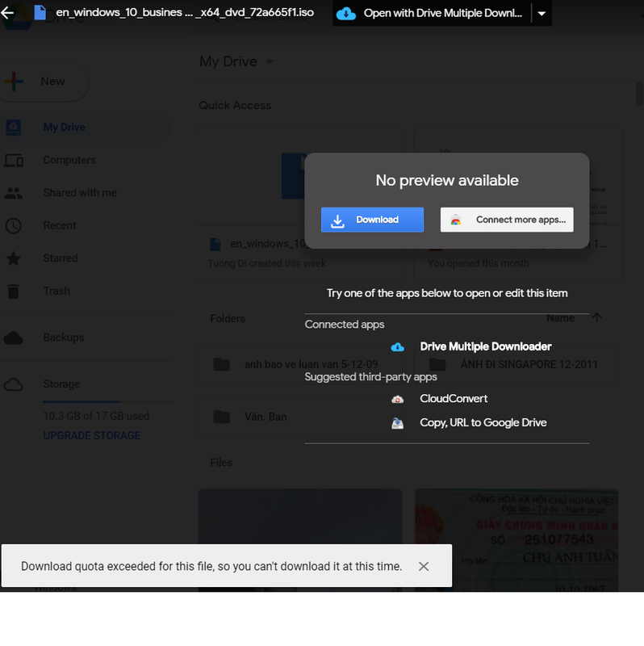Open with Drive Multiple Downloader button
The width and height of the screenshot is (644, 646).
(433, 14)
